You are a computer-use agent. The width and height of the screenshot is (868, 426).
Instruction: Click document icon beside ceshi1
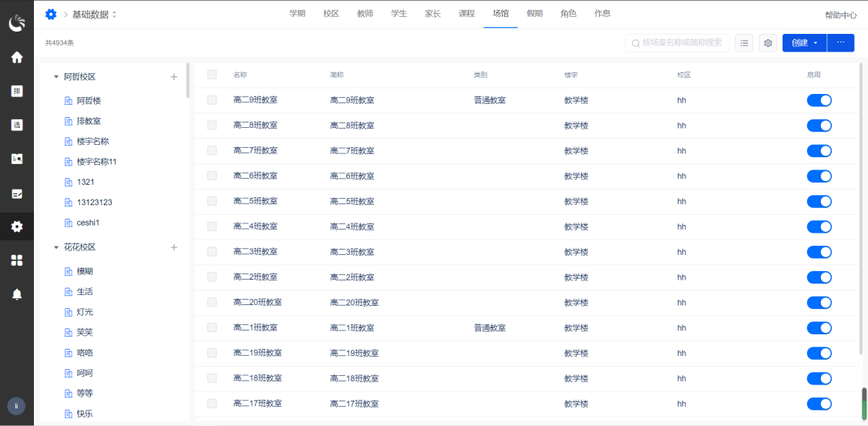(69, 223)
